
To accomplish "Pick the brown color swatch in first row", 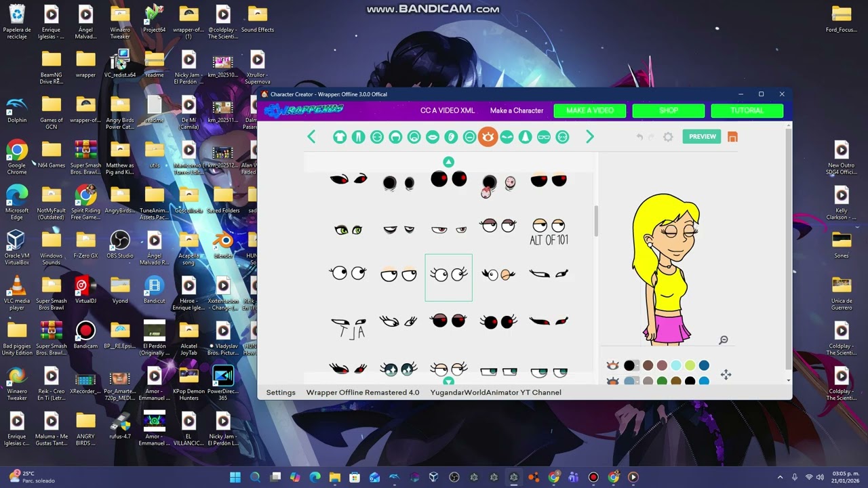I will click(x=648, y=366).
